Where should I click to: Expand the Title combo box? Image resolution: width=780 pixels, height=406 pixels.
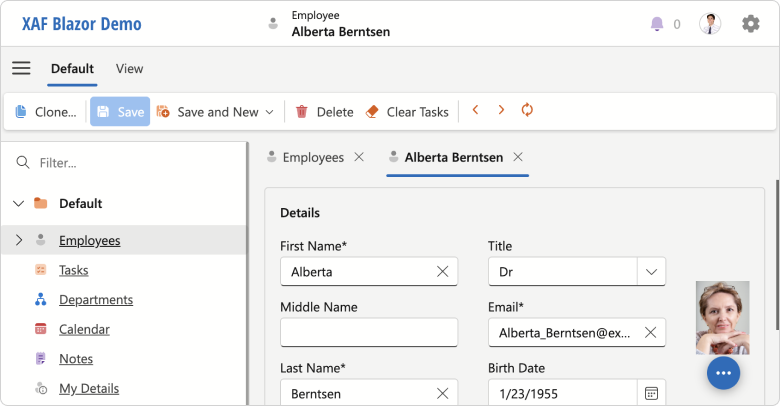click(x=651, y=271)
